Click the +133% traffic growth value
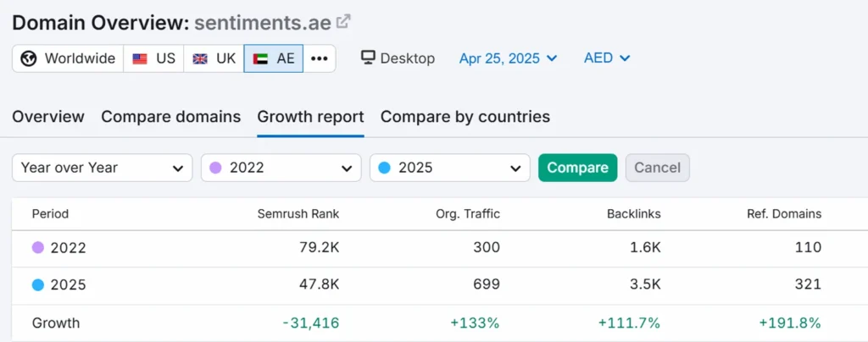 [475, 323]
